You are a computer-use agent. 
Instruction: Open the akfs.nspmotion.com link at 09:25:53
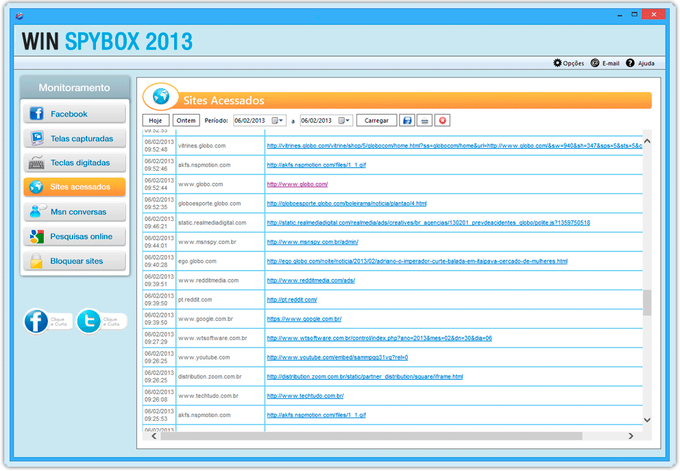click(317, 415)
